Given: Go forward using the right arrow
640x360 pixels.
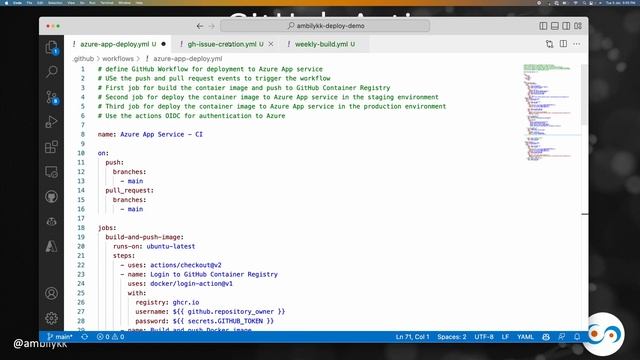Looking at the screenshot, I should coord(212,26).
